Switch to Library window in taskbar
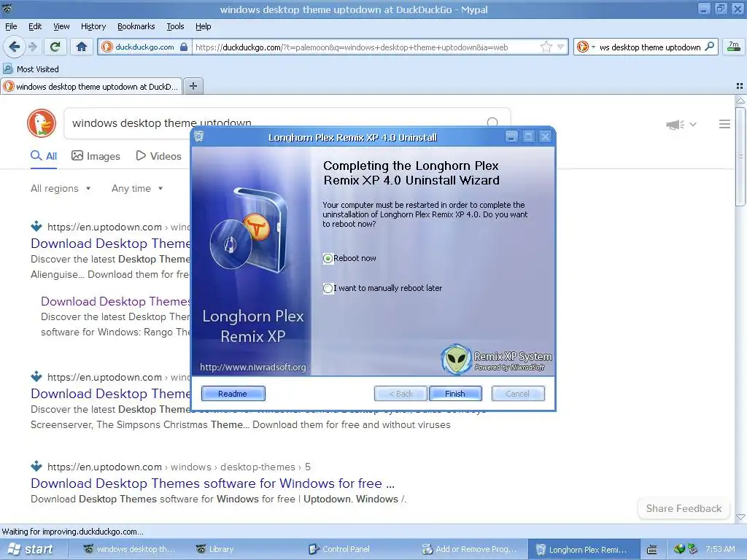This screenshot has width=747, height=560. tap(215, 549)
